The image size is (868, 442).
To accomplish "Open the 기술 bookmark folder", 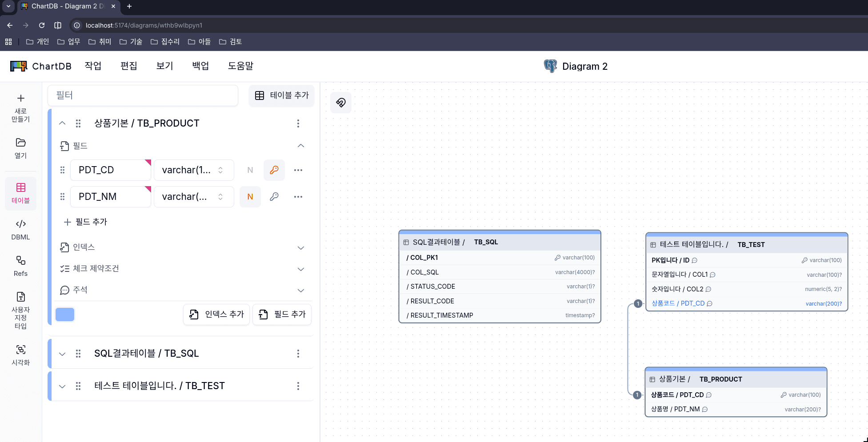I will pyautogui.click(x=131, y=42).
